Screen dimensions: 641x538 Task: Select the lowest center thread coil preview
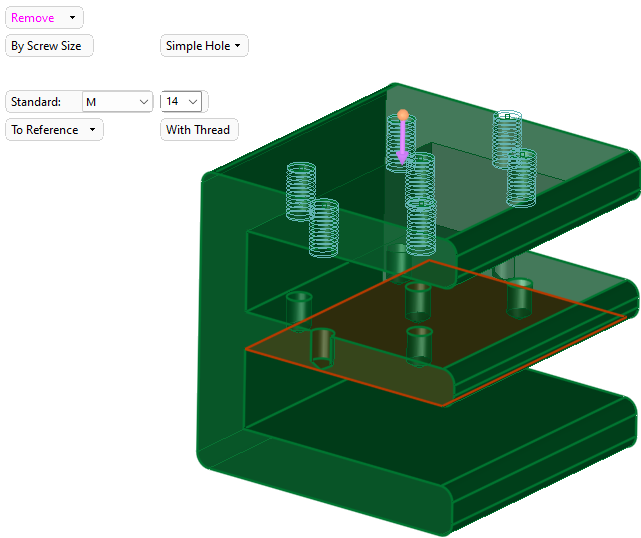point(421,225)
